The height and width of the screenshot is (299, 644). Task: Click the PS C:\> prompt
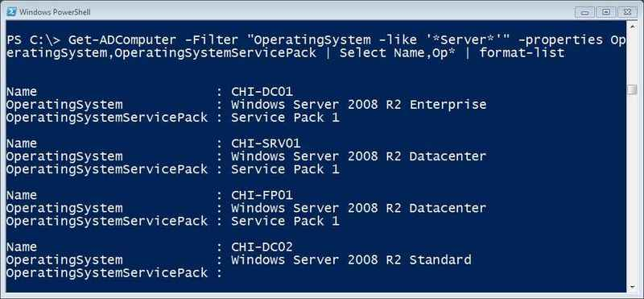coord(33,40)
